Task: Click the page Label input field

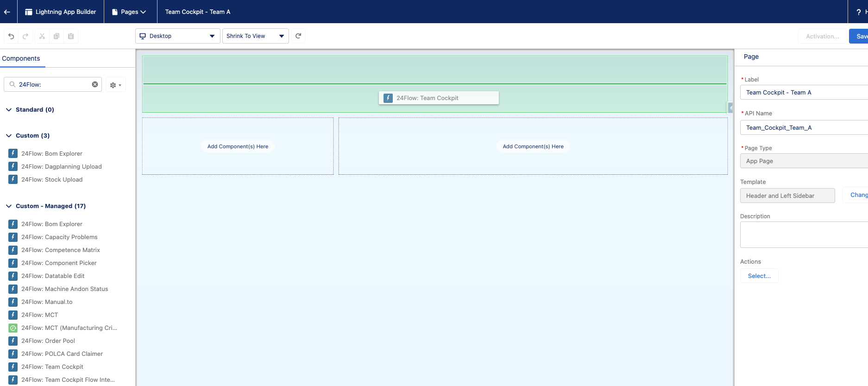Action: (804, 92)
